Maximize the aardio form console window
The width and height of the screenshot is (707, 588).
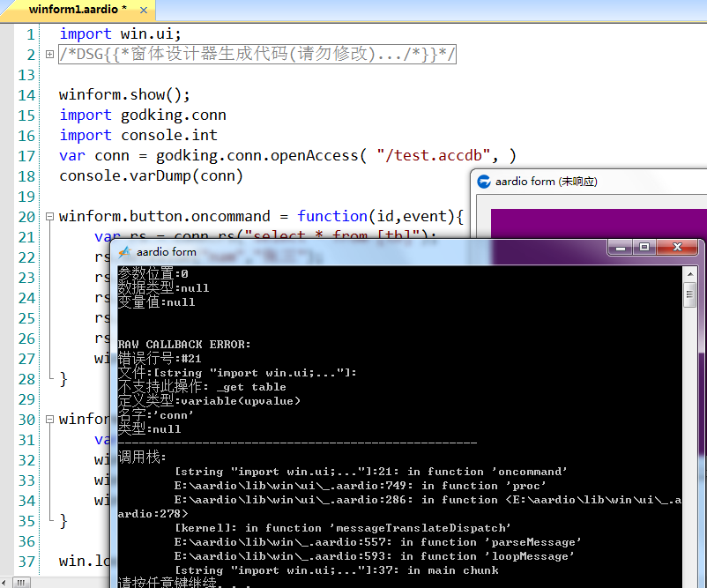(x=644, y=247)
